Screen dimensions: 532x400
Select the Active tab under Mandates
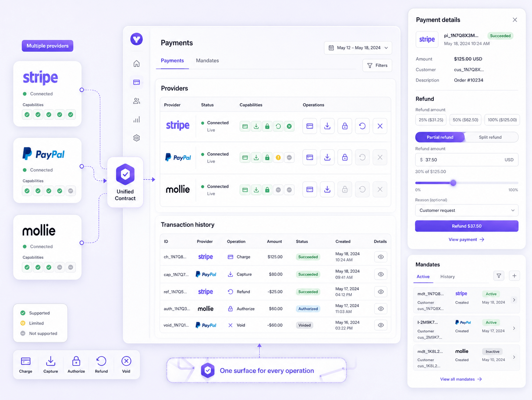point(423,276)
